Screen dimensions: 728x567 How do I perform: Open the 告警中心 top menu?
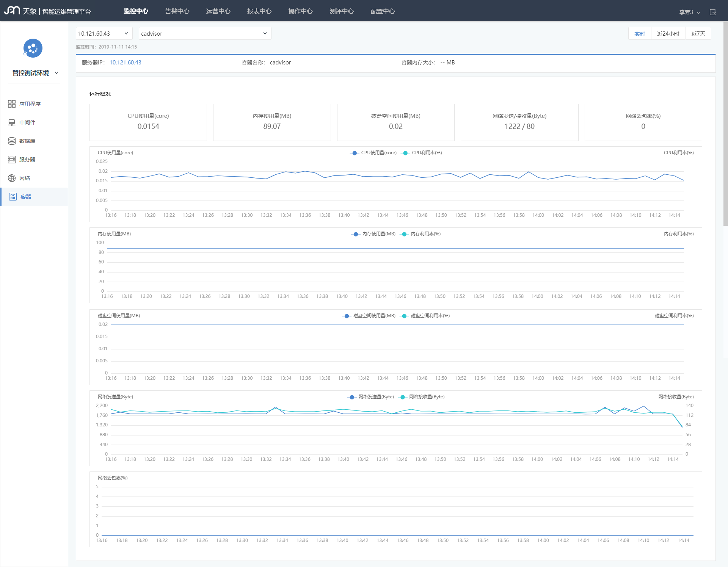177,11
